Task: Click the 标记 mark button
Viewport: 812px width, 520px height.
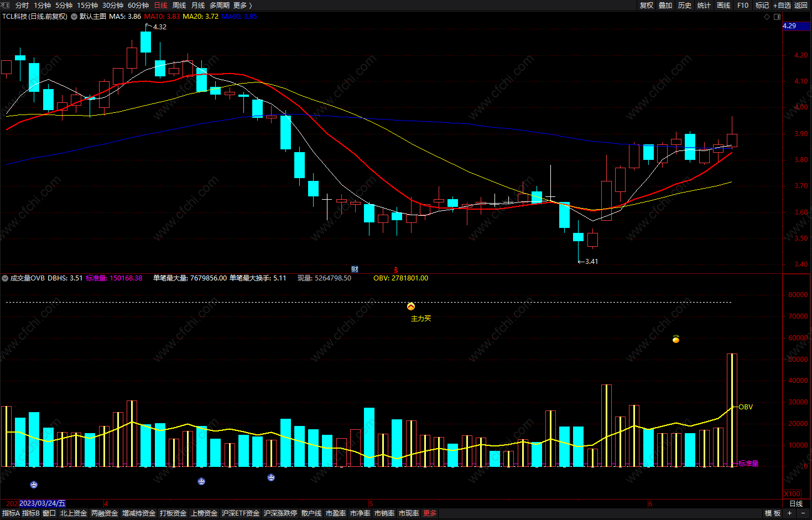Action: [x=762, y=5]
